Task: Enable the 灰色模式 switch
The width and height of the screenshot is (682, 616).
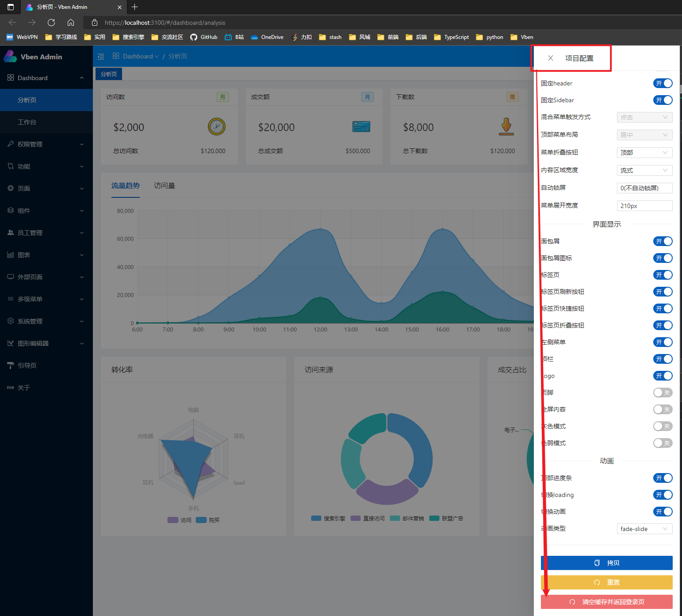Action: click(663, 426)
